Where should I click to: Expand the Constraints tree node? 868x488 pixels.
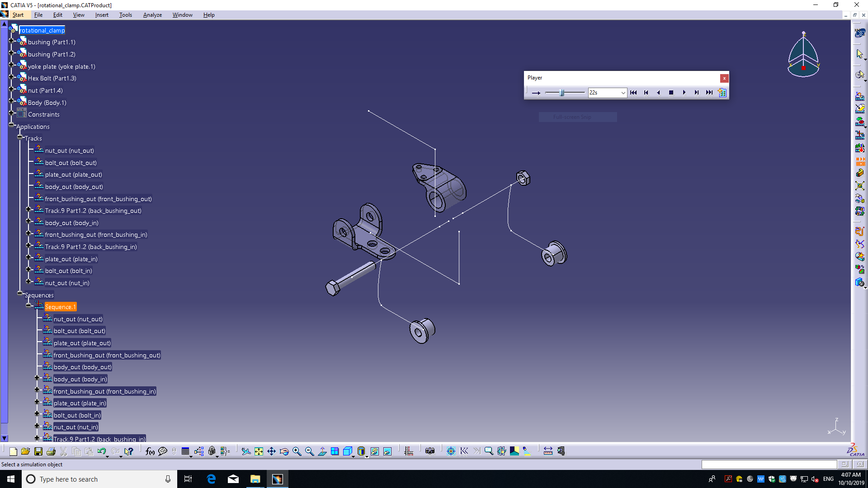pos(11,113)
